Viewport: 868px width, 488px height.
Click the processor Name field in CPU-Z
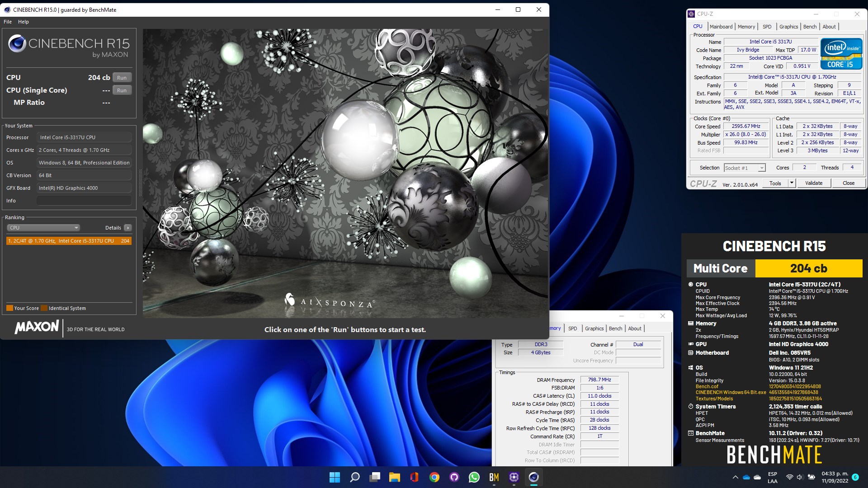pyautogui.click(x=771, y=42)
